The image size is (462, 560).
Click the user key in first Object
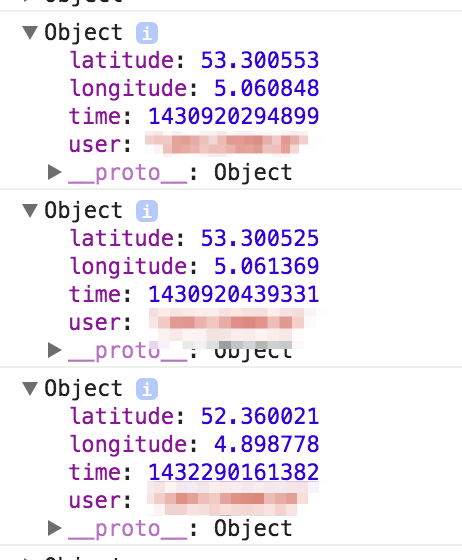click(100, 145)
